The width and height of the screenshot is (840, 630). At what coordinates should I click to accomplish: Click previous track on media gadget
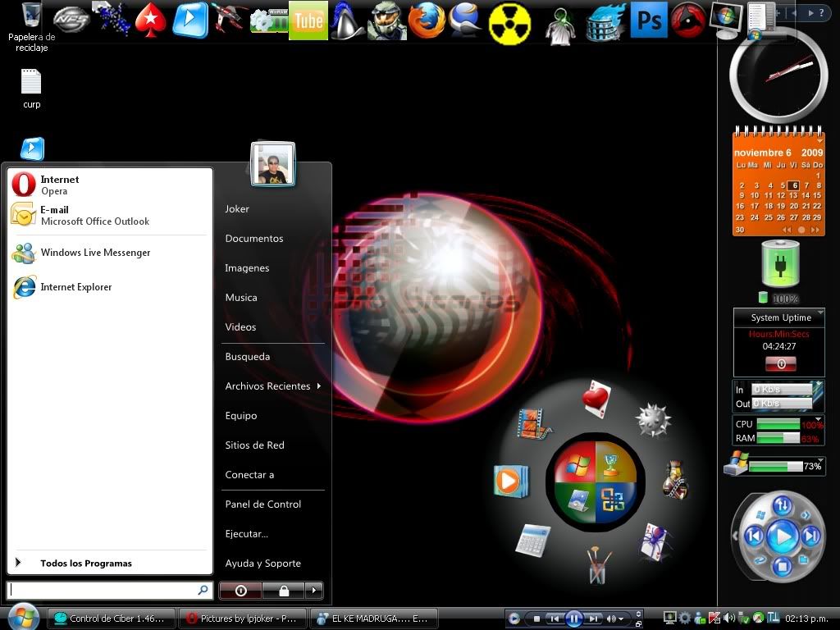(753, 535)
